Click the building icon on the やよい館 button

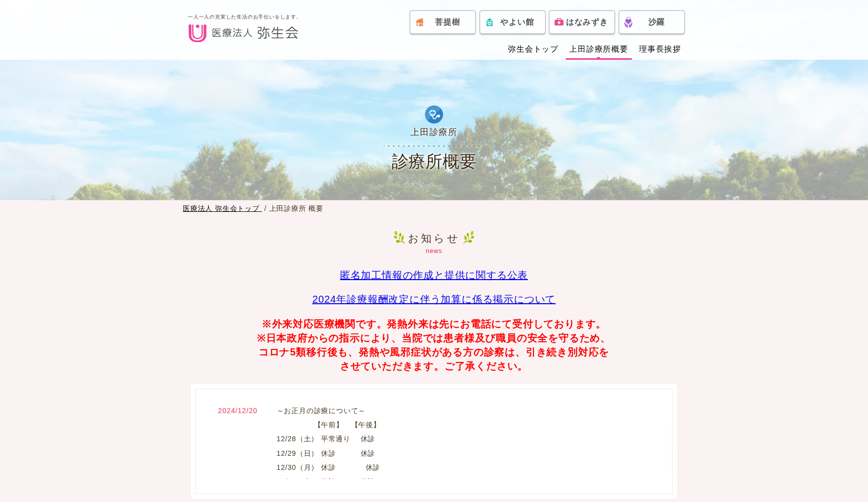click(490, 22)
